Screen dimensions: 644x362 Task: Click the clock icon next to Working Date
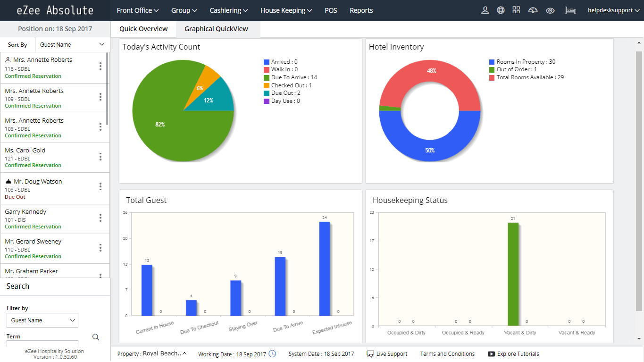[272, 354]
